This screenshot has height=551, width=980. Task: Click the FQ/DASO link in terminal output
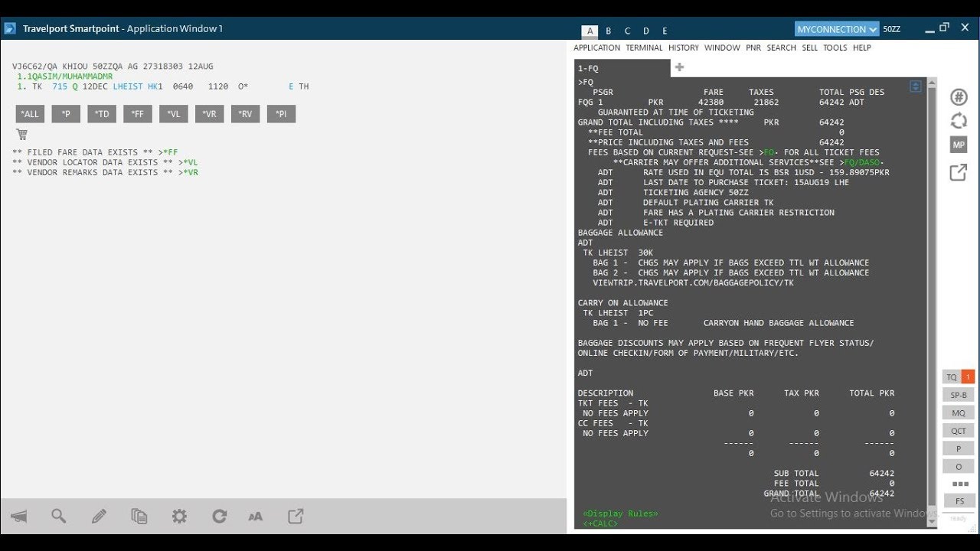click(864, 162)
